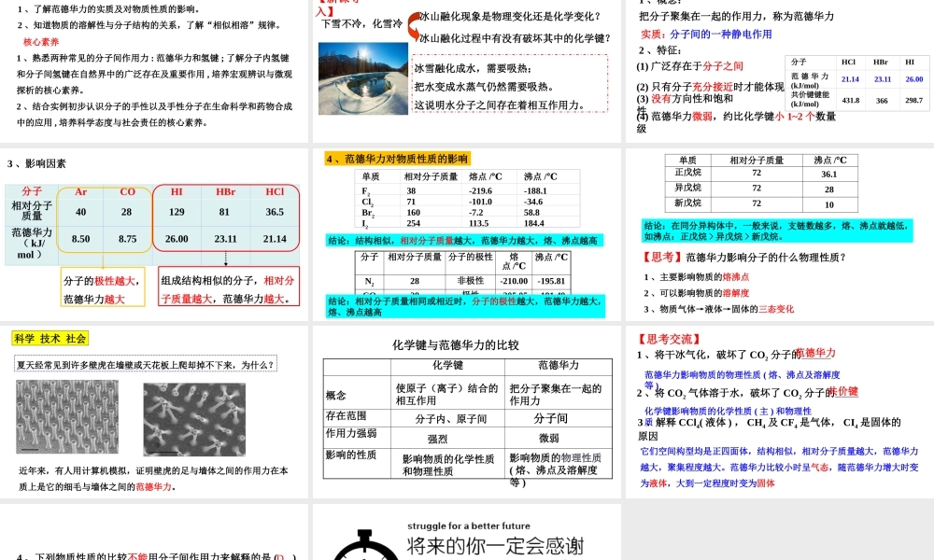Click the yellow '科学 技术 社会' label

pyautogui.click(x=50, y=339)
